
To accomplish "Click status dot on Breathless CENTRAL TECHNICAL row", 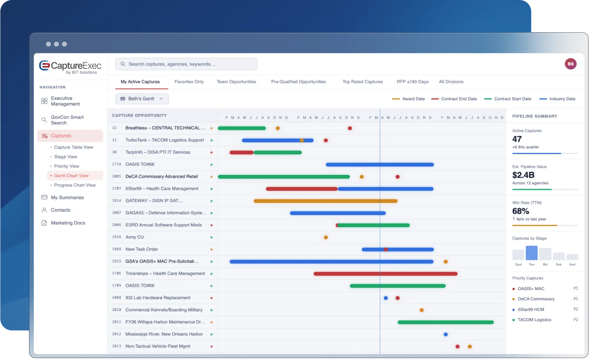I will (x=212, y=128).
